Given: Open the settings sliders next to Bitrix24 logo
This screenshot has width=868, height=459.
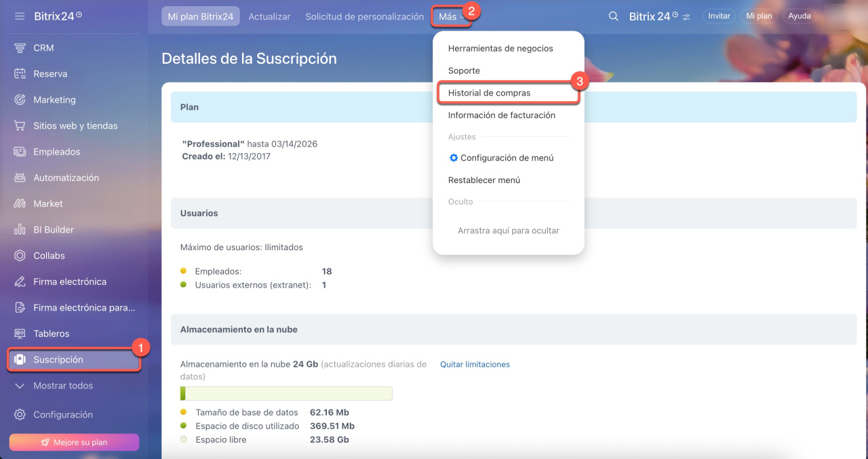Looking at the screenshot, I should (686, 17).
